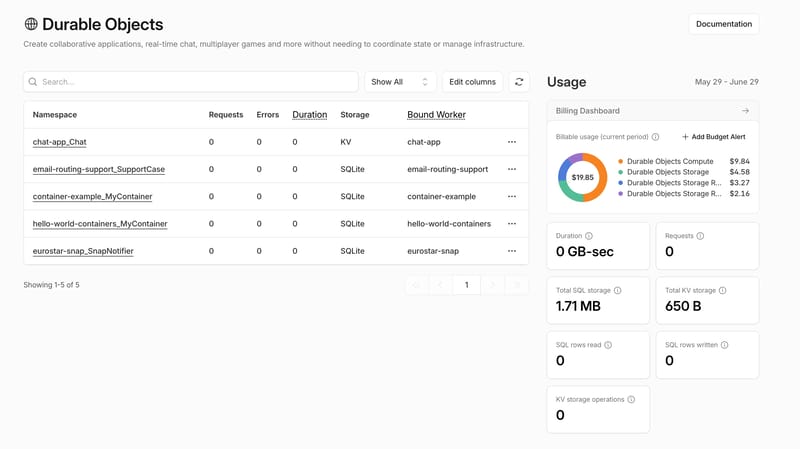Click the chat-app bound worker cell
Image resolution: width=800 pixels, height=449 pixels.
(423, 142)
